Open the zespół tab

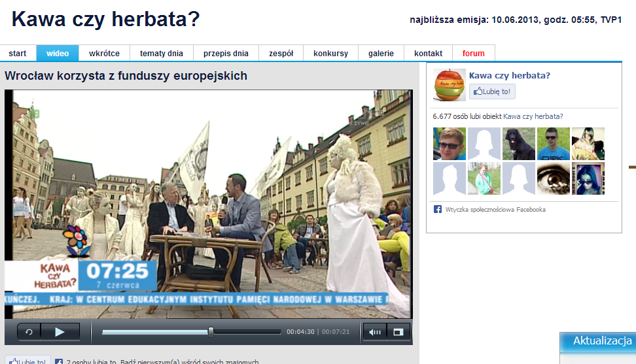pos(281,54)
